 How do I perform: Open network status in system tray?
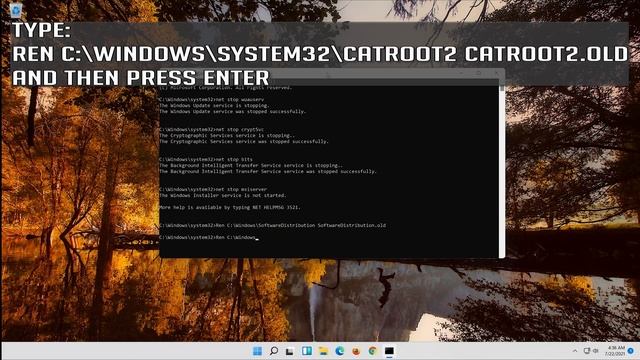(587, 351)
